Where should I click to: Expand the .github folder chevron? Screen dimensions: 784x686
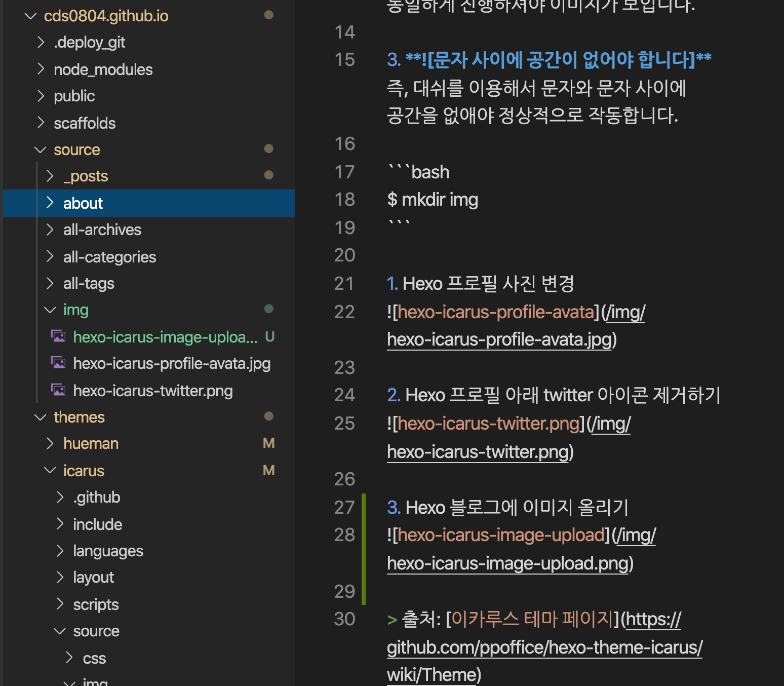pos(60,497)
